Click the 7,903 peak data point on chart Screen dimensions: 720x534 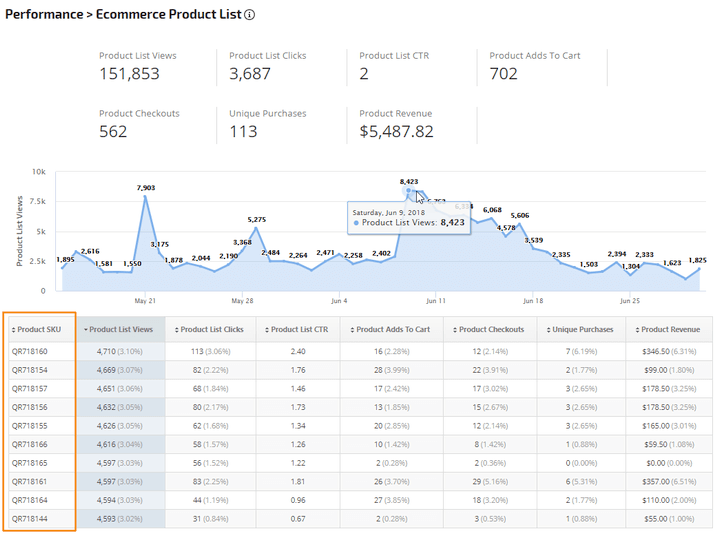pos(145,196)
